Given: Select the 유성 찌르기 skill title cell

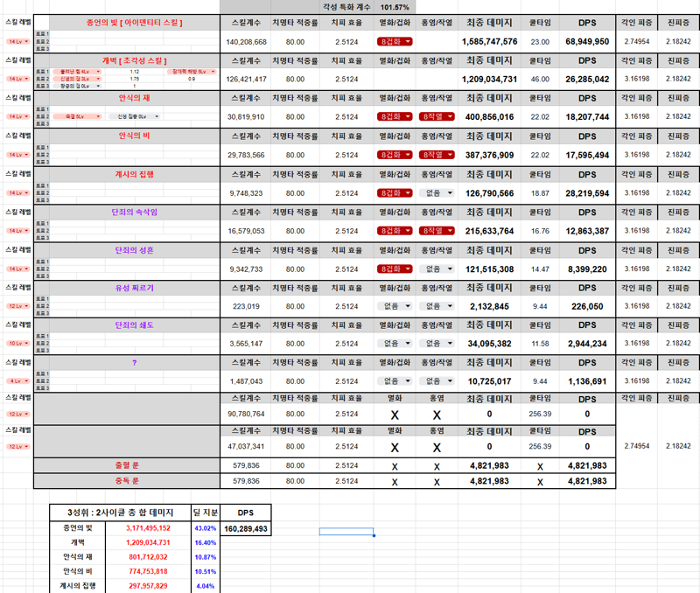Looking at the screenshot, I should point(135,289).
